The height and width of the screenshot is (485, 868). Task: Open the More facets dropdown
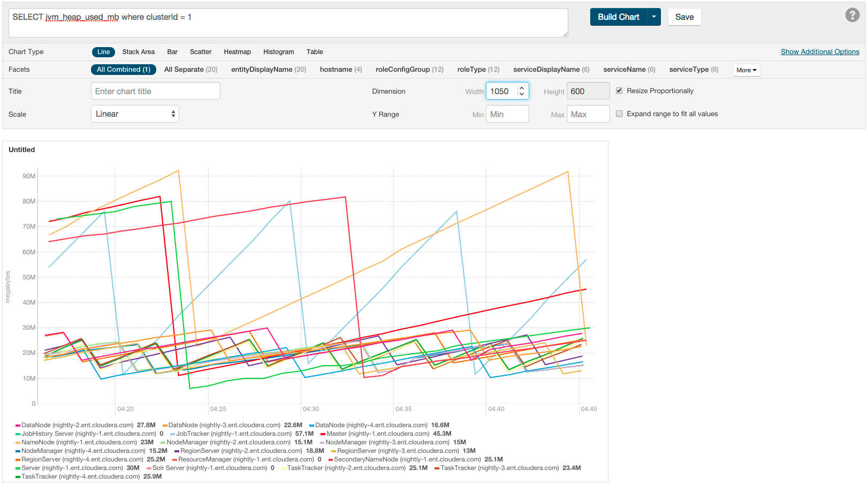pos(746,70)
